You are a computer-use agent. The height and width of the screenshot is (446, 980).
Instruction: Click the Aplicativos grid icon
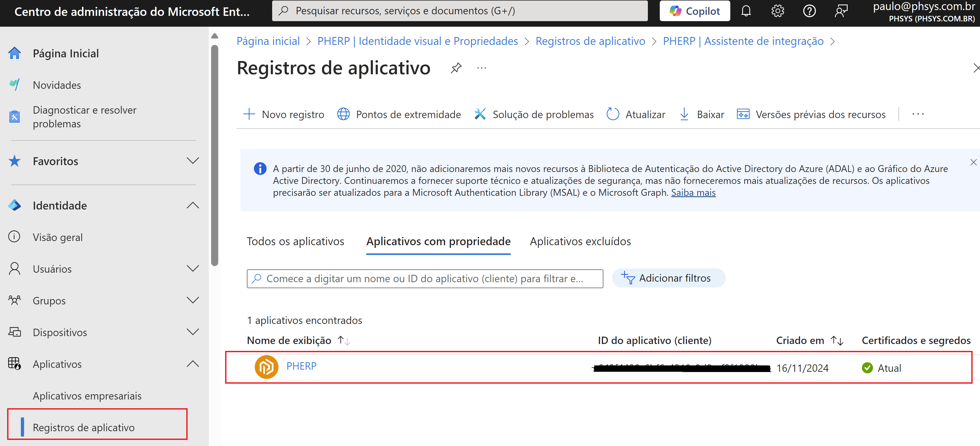coord(15,363)
